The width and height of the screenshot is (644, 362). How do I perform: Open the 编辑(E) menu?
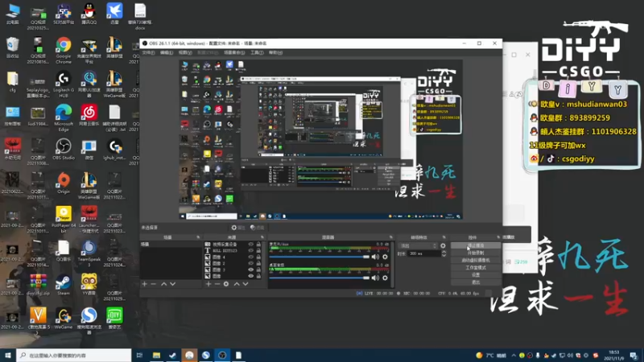[167, 52]
